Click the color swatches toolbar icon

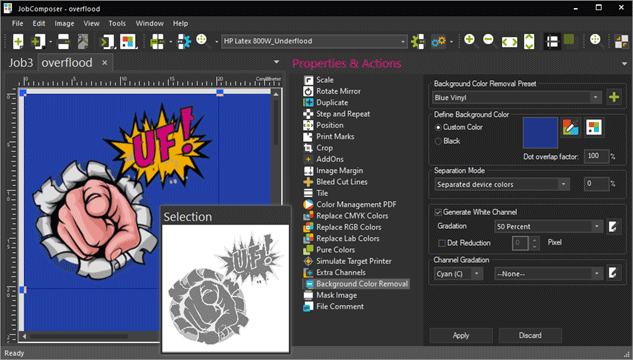pos(128,41)
